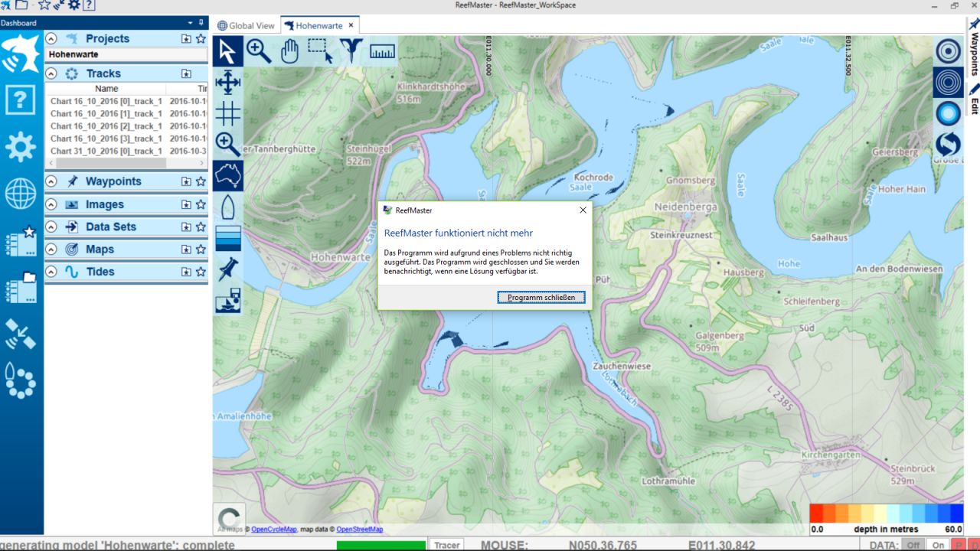
Task: Select the concentric contour rings icon
Action: pos(948,82)
